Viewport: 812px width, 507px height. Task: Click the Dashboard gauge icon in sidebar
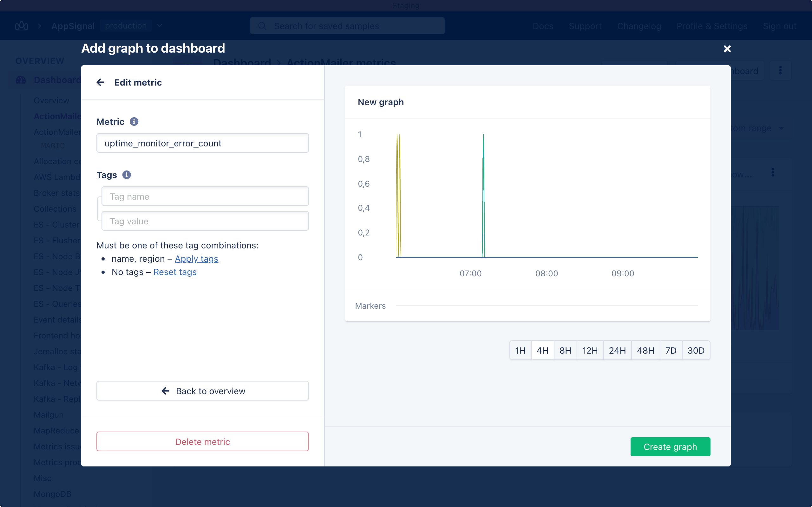[x=21, y=80]
